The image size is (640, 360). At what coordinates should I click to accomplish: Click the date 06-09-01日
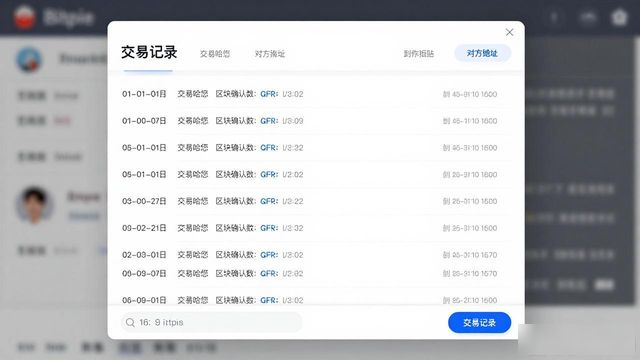point(144,300)
